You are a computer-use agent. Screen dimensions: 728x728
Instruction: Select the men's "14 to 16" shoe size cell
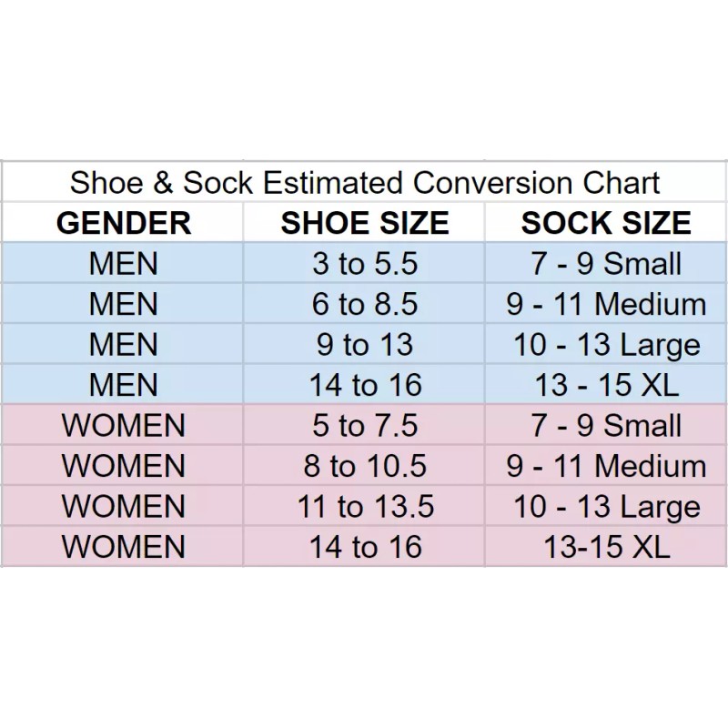365,385
